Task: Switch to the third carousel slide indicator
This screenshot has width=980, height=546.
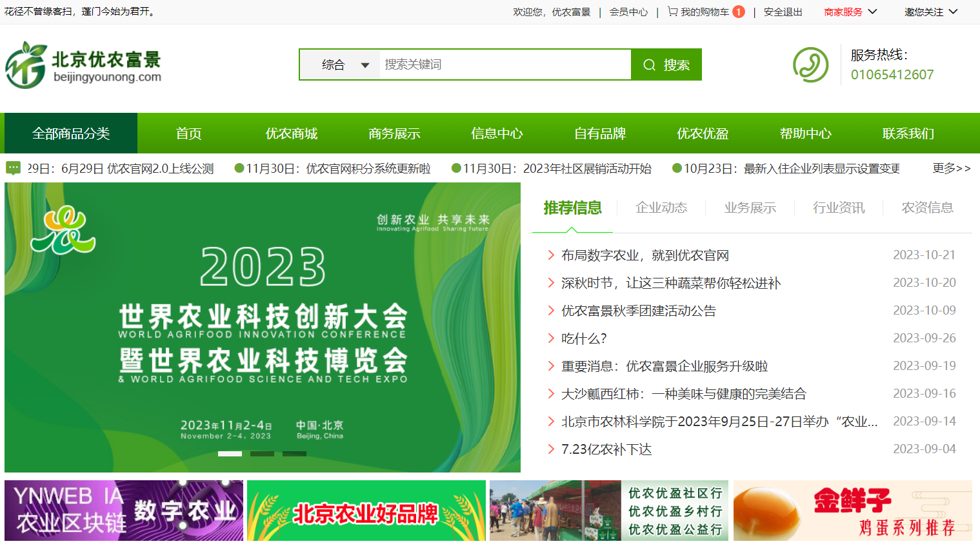Action: [294, 454]
